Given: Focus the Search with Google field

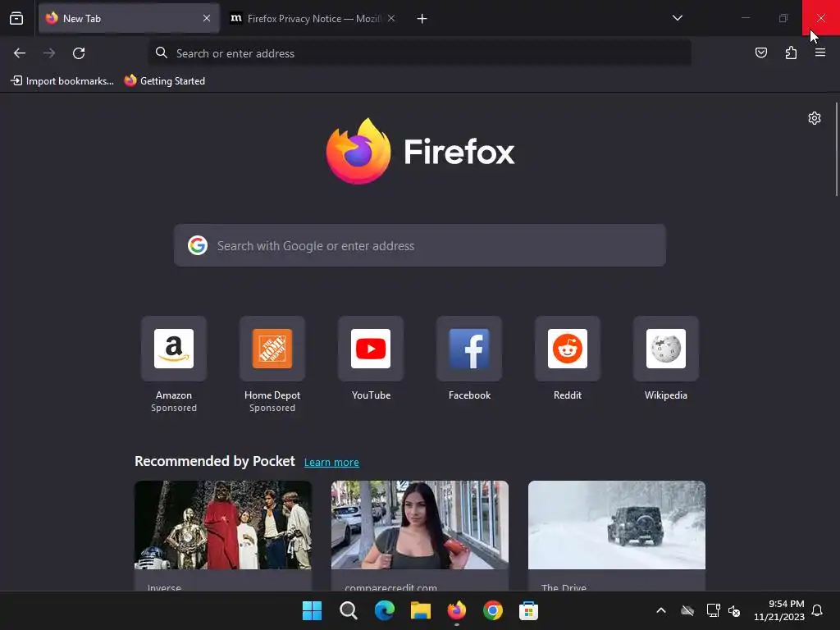Looking at the screenshot, I should (x=420, y=245).
